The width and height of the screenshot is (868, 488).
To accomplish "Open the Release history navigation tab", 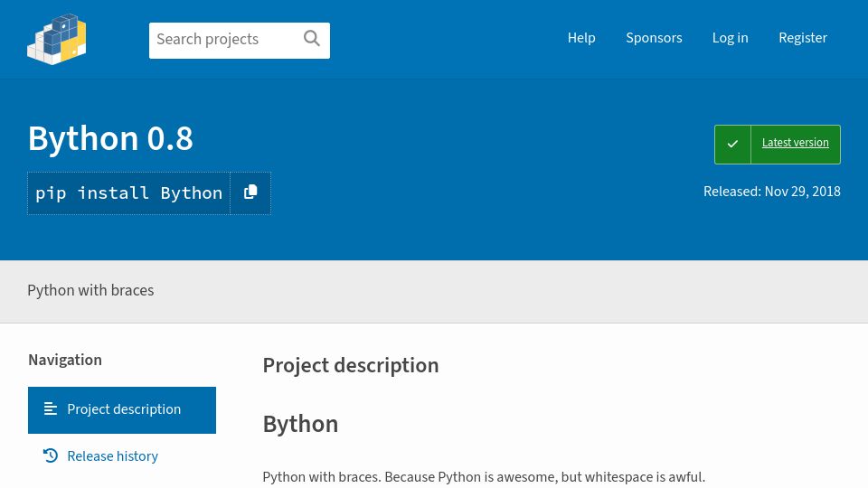I will tap(122, 455).
